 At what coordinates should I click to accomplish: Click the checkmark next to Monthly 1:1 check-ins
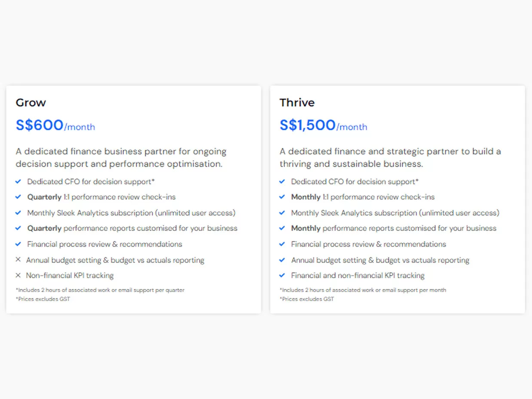coord(282,197)
